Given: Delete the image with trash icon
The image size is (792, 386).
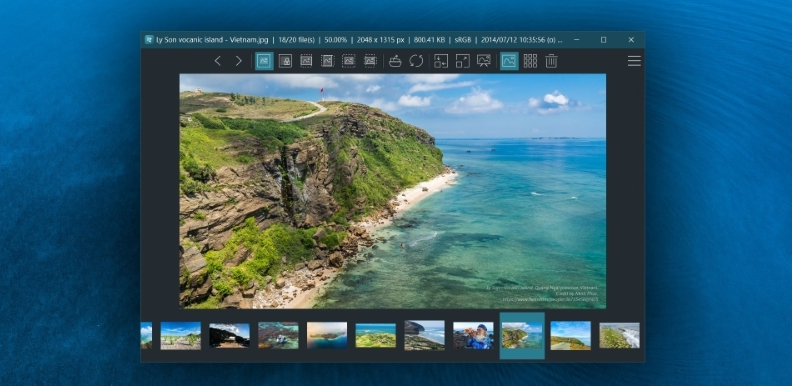Looking at the screenshot, I should tap(551, 61).
